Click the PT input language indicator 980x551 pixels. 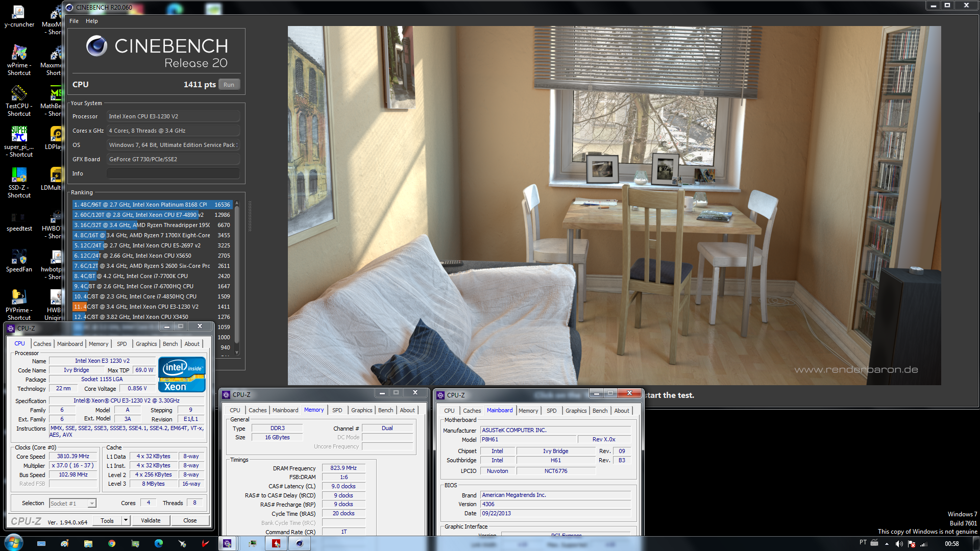click(863, 543)
